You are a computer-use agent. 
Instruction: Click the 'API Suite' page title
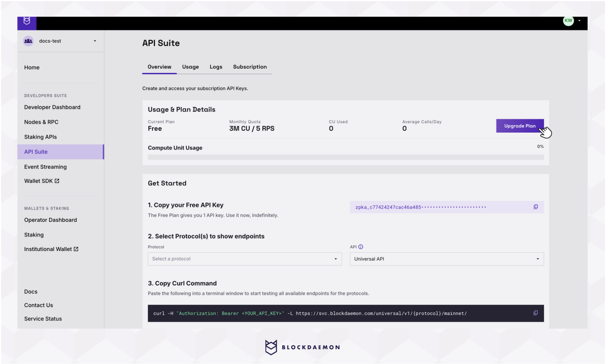click(x=161, y=43)
